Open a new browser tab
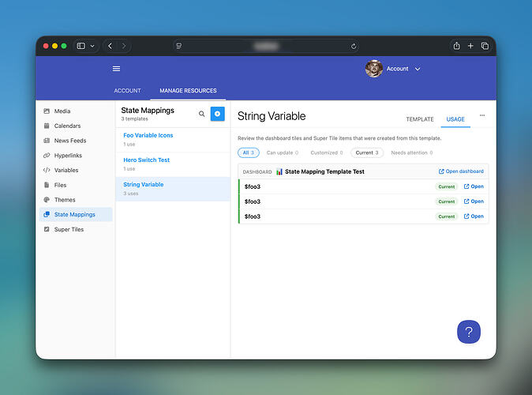This screenshot has height=395, width=532. [x=470, y=46]
